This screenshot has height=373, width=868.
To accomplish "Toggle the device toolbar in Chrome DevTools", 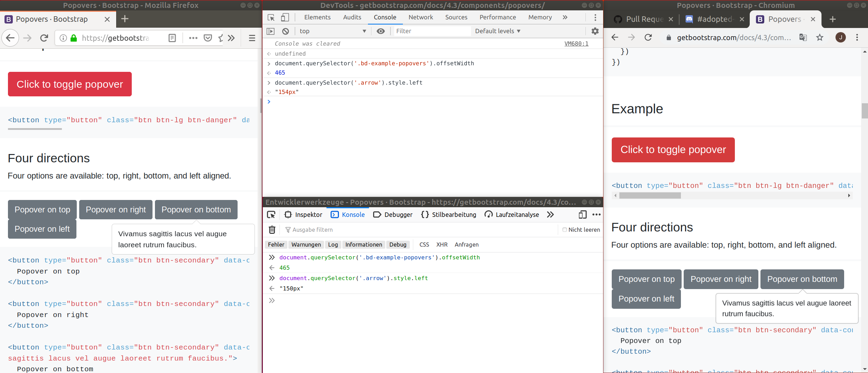I will (285, 17).
